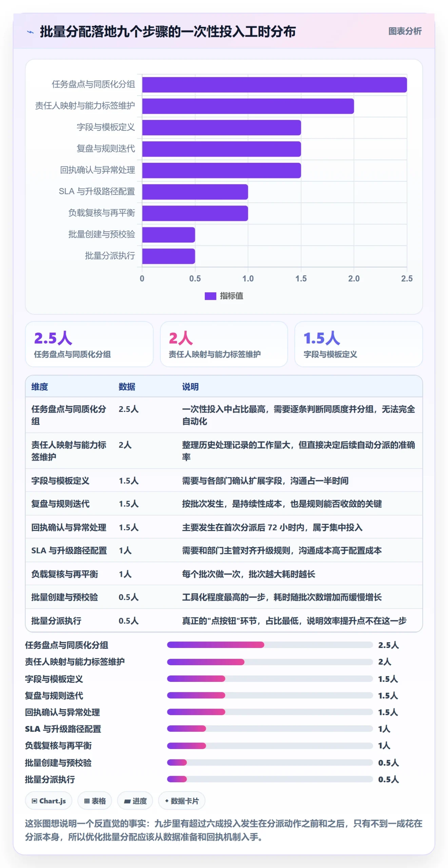Viewport: 448px width, 868px height.
Task: Click progress bar for 任务盘点与同质化分组
Action: coord(270,645)
